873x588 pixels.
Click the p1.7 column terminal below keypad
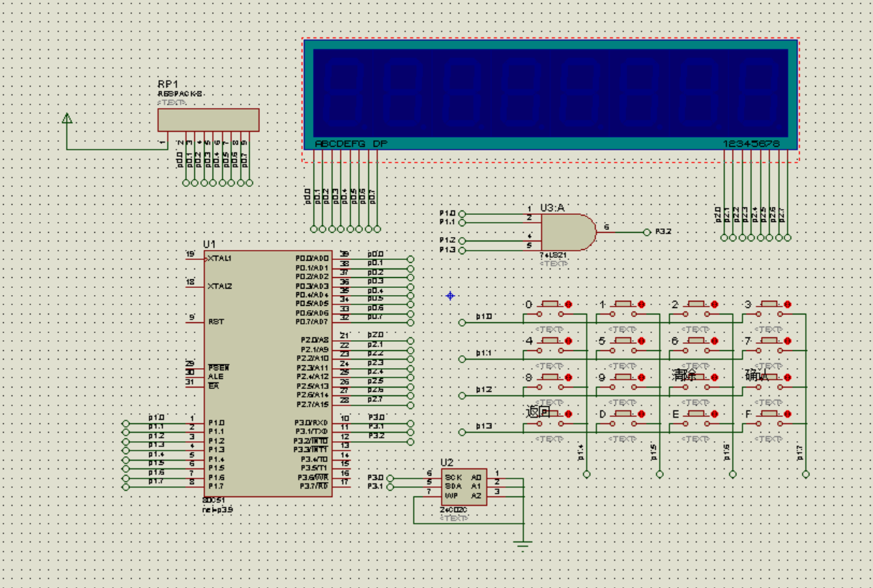(x=806, y=474)
